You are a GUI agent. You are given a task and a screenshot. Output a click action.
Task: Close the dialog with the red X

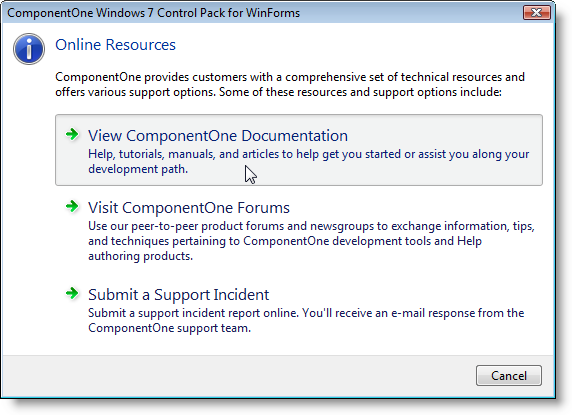537,13
